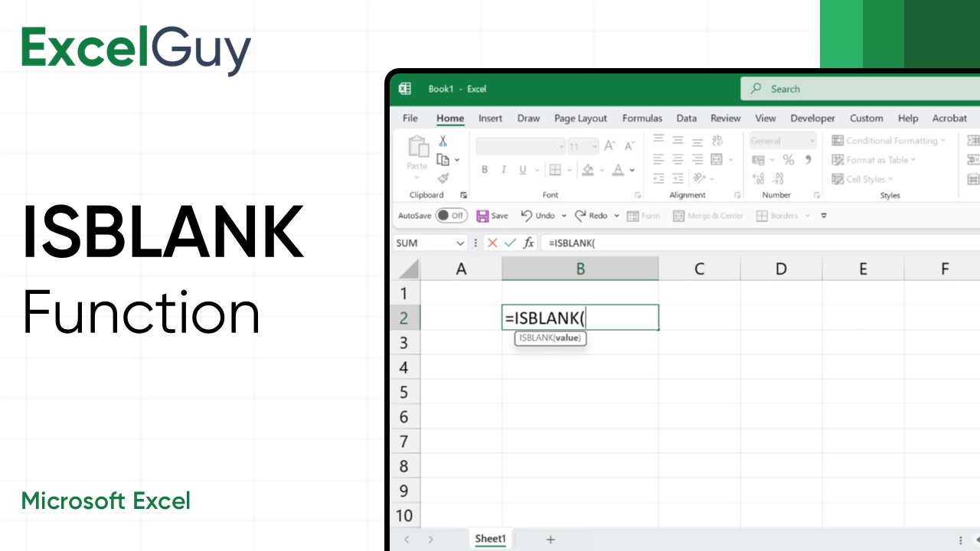Viewport: 980px width, 551px height.
Task: Click the Increase Decimal icon
Action: coord(759,178)
